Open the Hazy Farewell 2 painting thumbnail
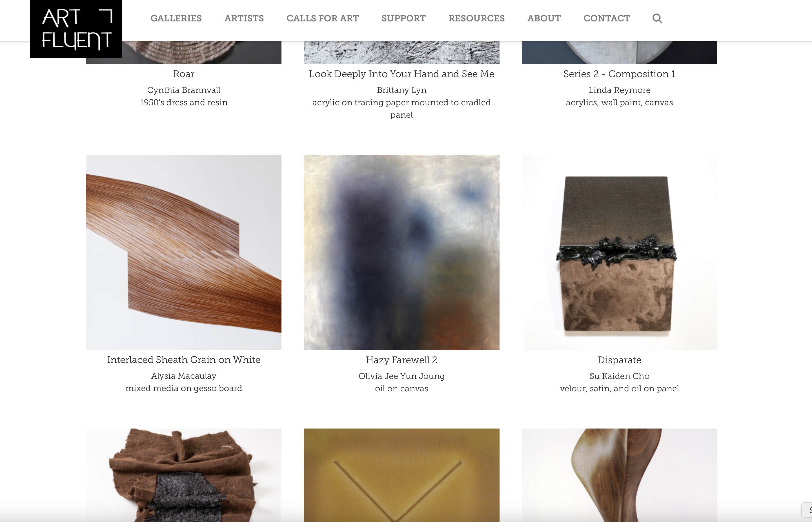 [x=401, y=252]
